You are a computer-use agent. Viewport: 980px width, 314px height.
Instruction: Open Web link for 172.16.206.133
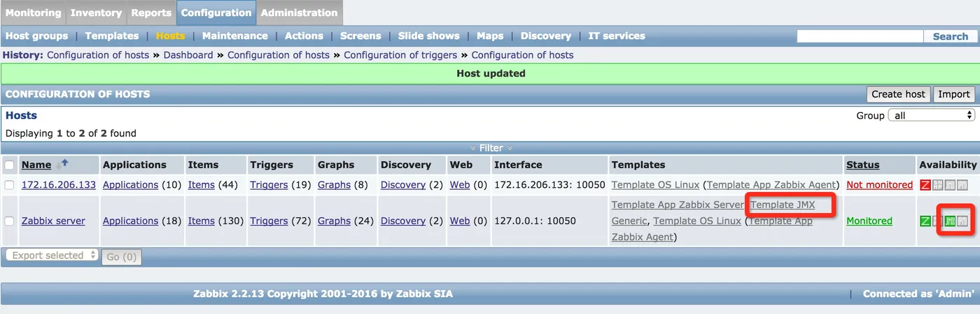[x=459, y=185]
